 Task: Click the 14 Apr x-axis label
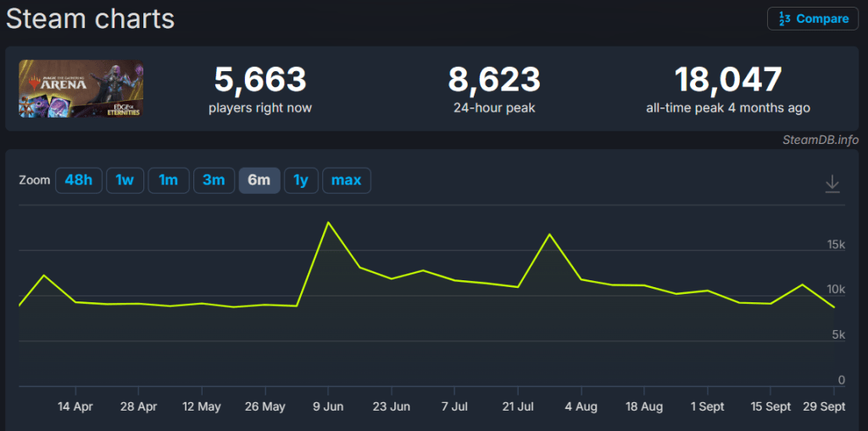[x=75, y=406]
